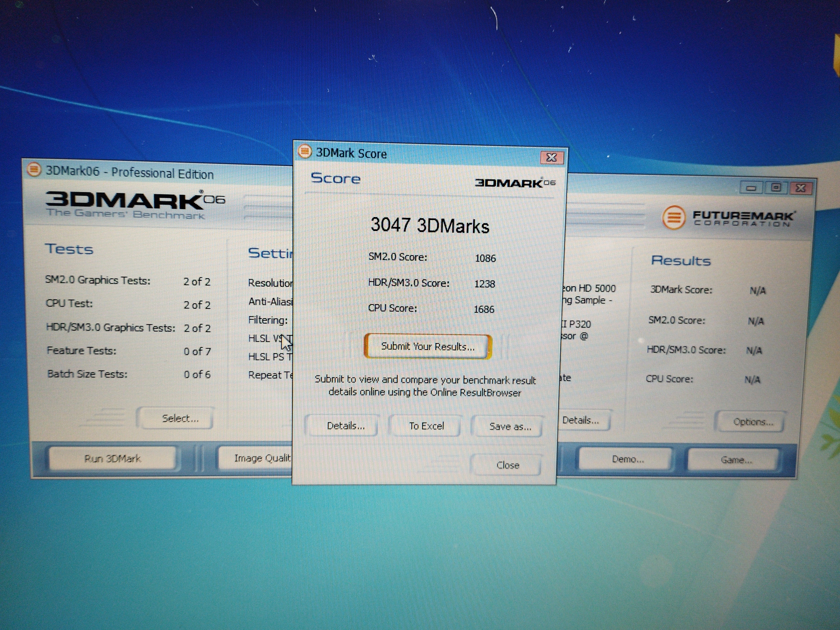Screen dimensions: 840x630
Task: Click the Results section heading
Action: (x=681, y=261)
